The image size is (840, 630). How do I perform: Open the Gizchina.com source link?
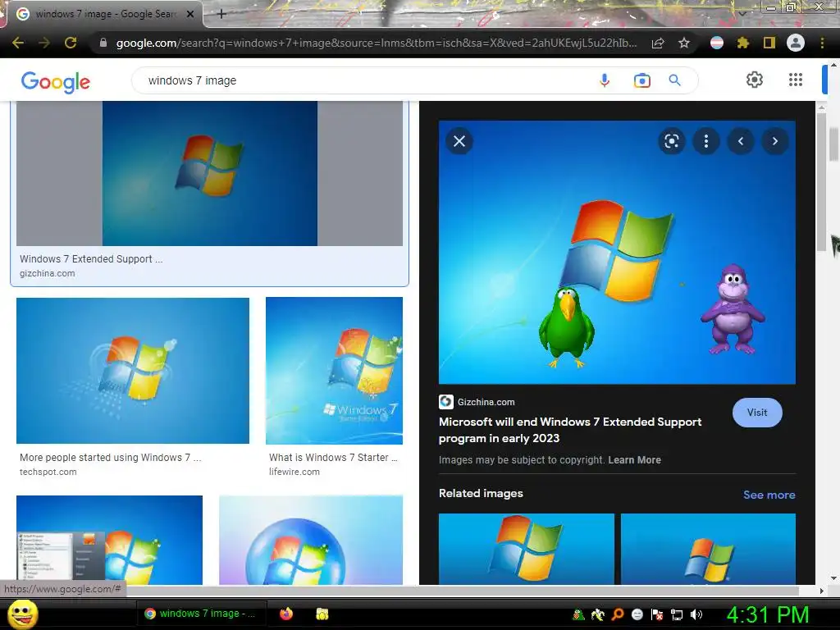tap(477, 402)
